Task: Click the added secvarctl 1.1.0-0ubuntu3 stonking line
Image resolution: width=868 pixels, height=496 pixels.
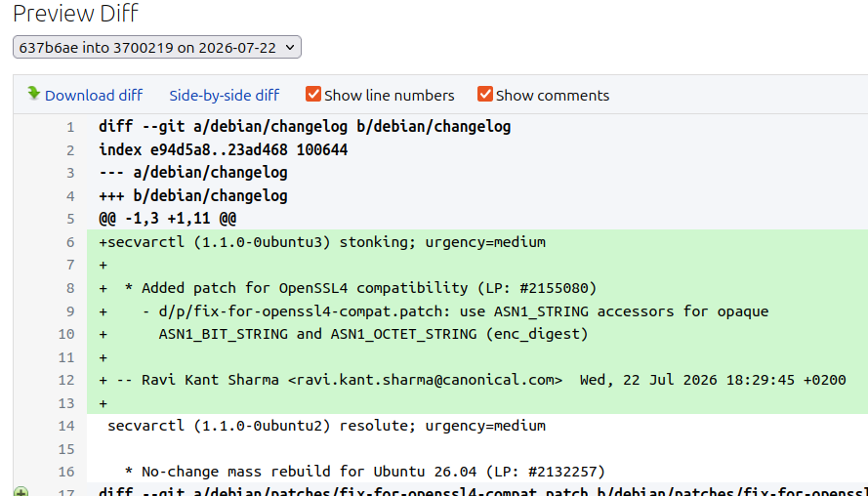Action: pyautogui.click(x=322, y=242)
